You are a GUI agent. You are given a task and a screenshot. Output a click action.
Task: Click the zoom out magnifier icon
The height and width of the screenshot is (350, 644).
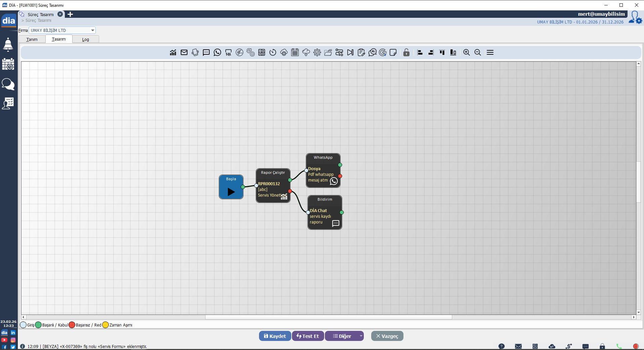pyautogui.click(x=478, y=52)
